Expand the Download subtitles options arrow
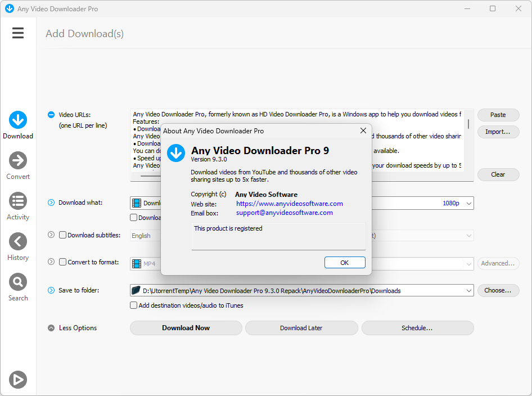The height and width of the screenshot is (396, 532). [x=51, y=235]
